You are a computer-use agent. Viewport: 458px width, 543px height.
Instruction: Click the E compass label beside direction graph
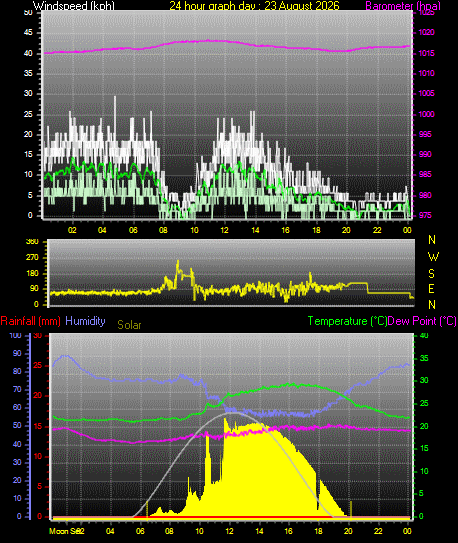pyautogui.click(x=431, y=288)
